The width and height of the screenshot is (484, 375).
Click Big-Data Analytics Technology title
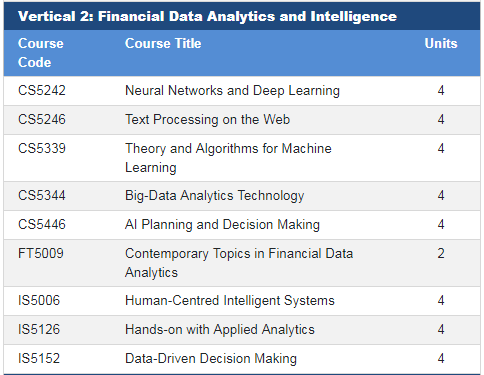(215, 196)
